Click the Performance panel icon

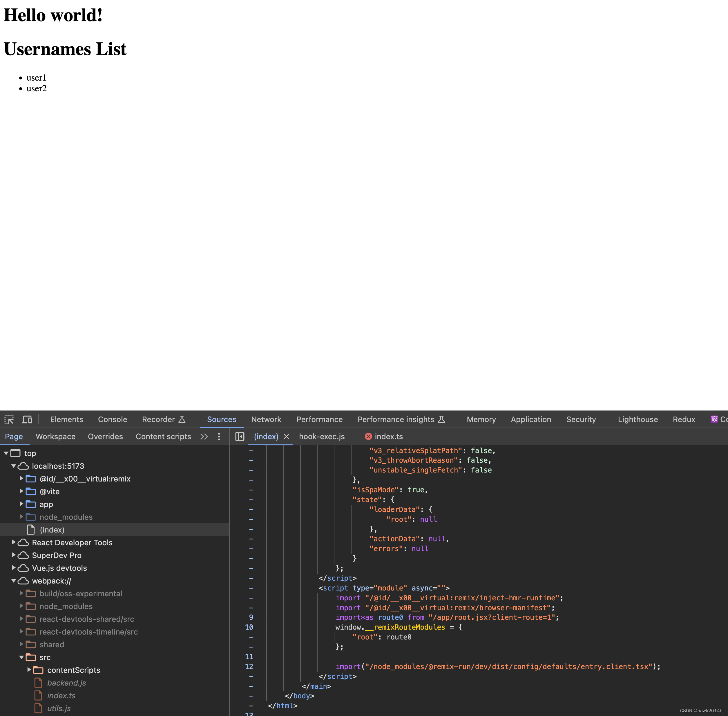[x=319, y=419]
